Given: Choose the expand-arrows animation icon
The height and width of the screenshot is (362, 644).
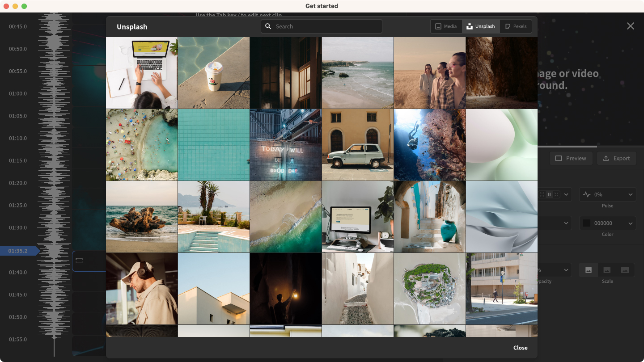Looking at the screenshot, I should (x=542, y=194).
